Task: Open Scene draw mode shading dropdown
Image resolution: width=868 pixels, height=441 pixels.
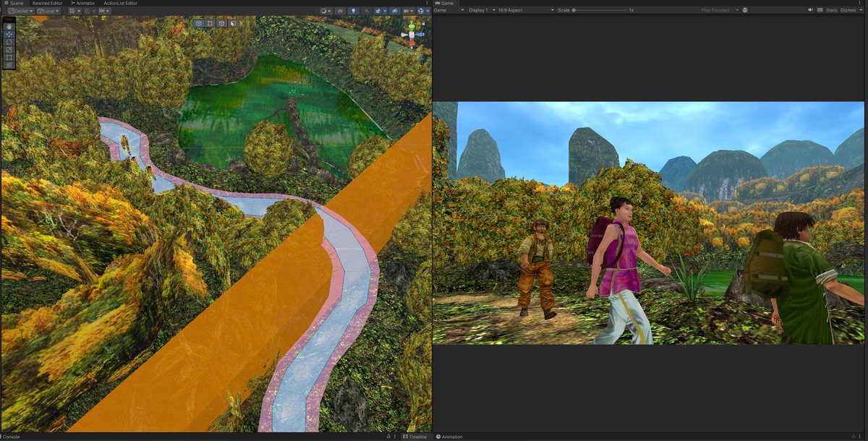Action: coord(326,11)
